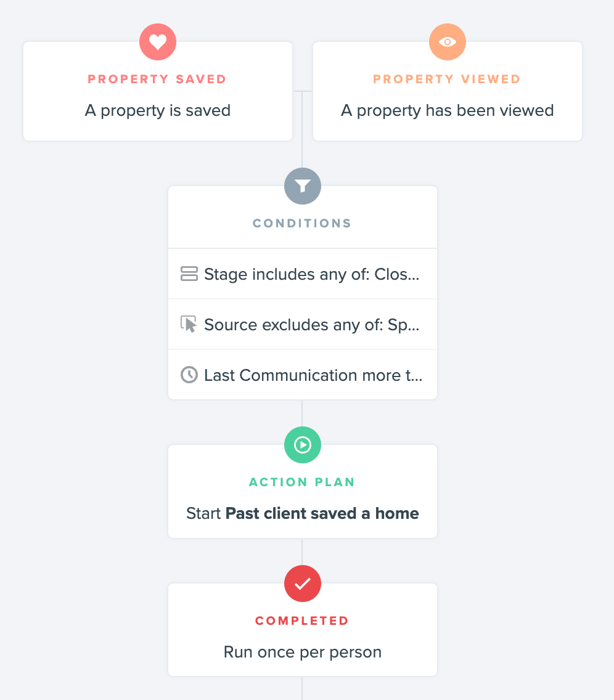
Task: Select the Last Communication condition row
Action: point(303,375)
